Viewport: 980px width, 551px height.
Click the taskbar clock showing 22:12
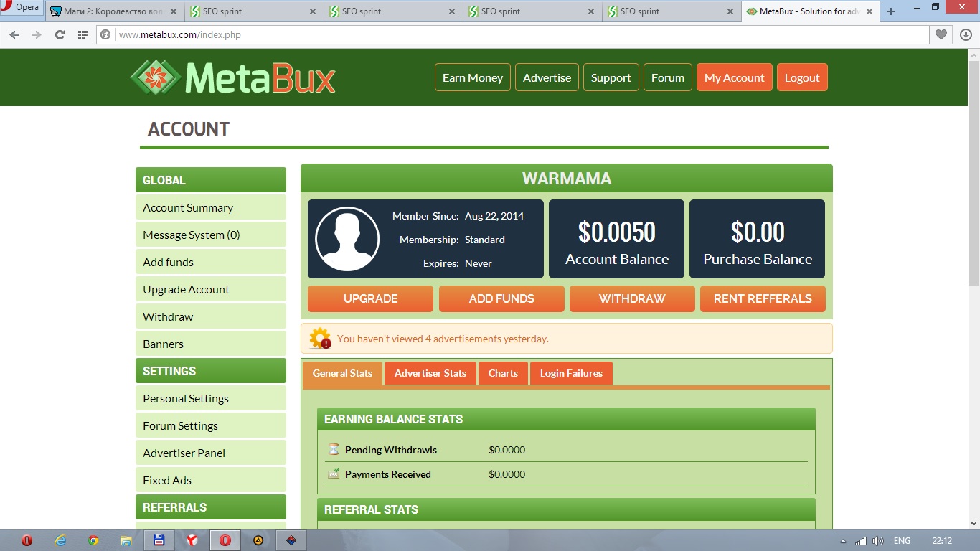point(942,541)
